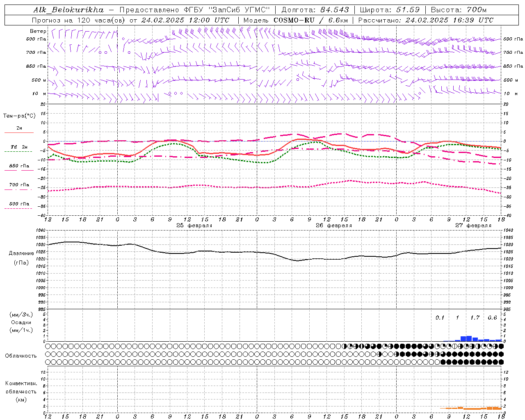Click the 1.7 precipitation amount value
This screenshot has width=525, height=420.
coord(475,318)
